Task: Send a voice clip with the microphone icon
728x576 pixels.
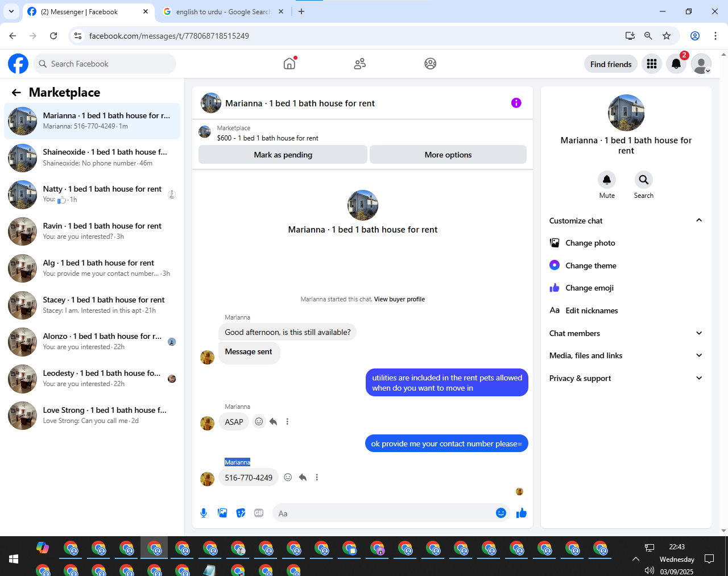Action: (x=204, y=513)
